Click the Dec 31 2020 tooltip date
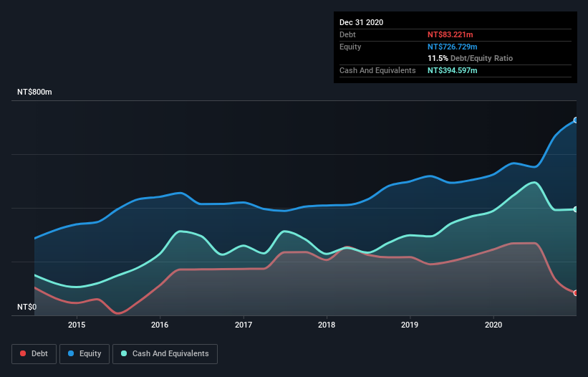The image size is (588, 377). pyautogui.click(x=361, y=22)
